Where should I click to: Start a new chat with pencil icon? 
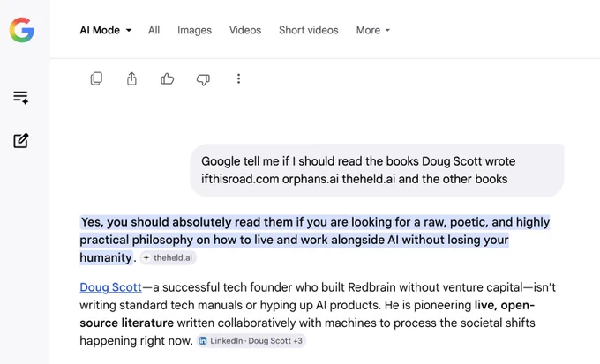pos(20,141)
